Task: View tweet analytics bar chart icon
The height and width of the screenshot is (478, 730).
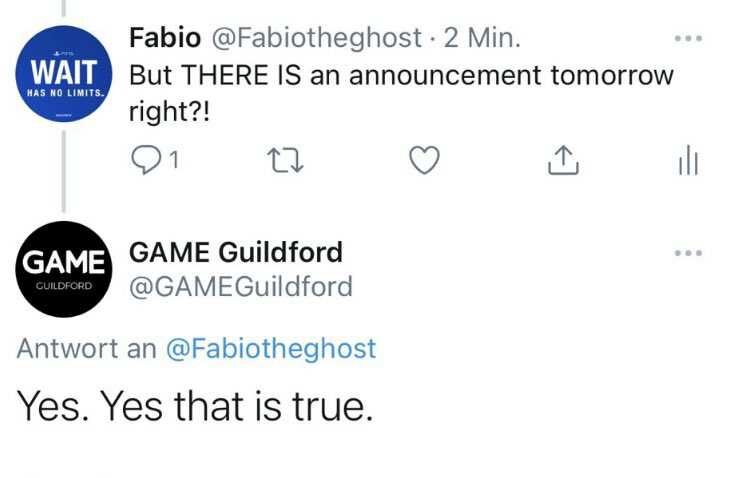Action: 688,160
